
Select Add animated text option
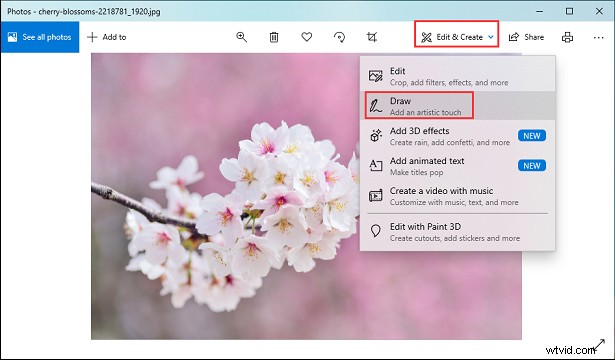point(457,166)
